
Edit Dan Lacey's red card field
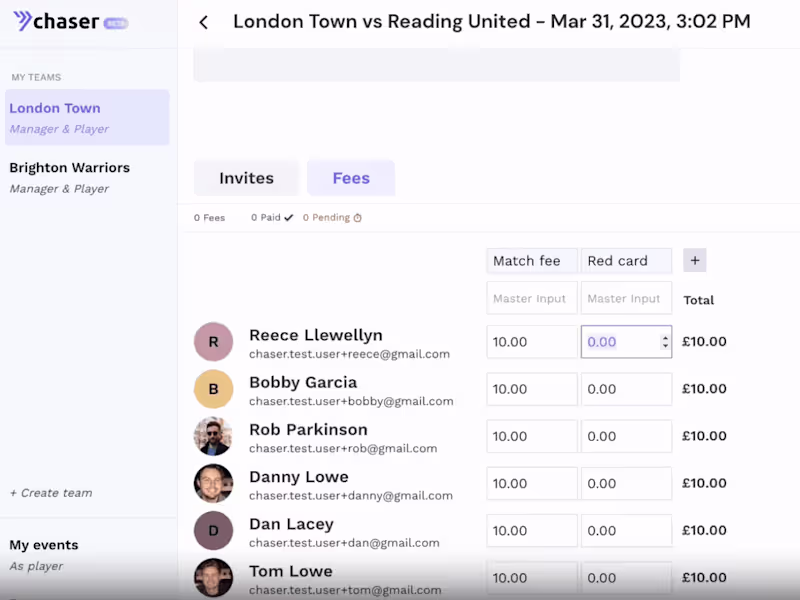pos(626,531)
